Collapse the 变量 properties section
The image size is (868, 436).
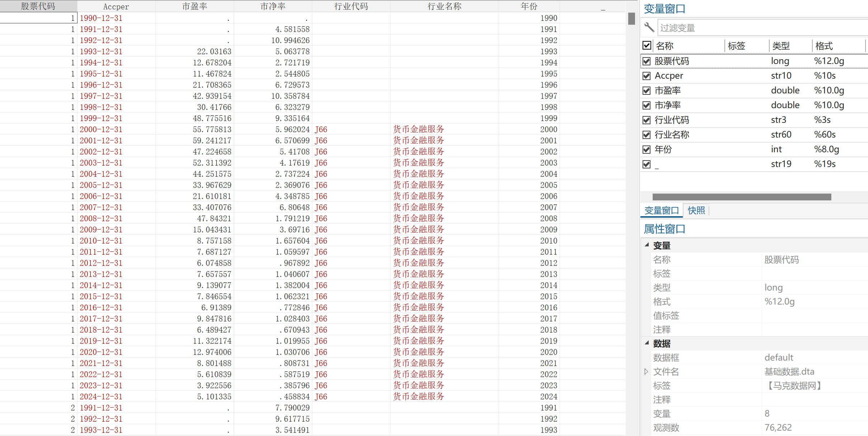tap(647, 245)
